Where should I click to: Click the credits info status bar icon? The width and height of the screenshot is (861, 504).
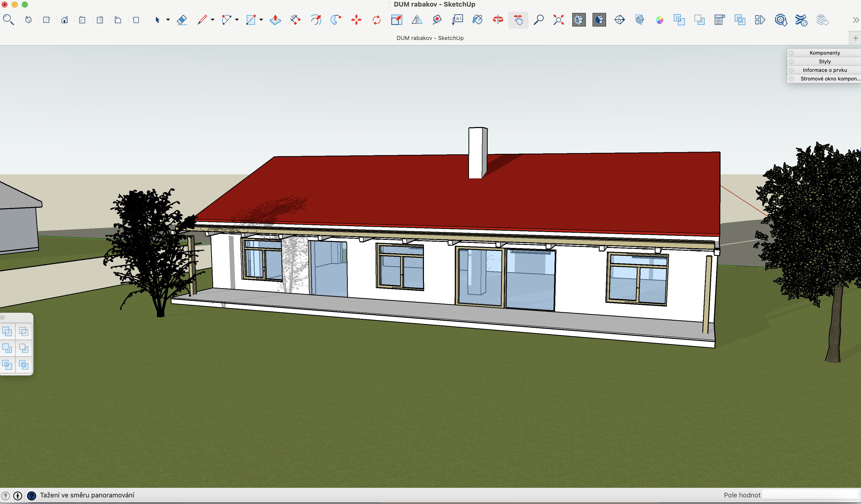tap(18, 495)
